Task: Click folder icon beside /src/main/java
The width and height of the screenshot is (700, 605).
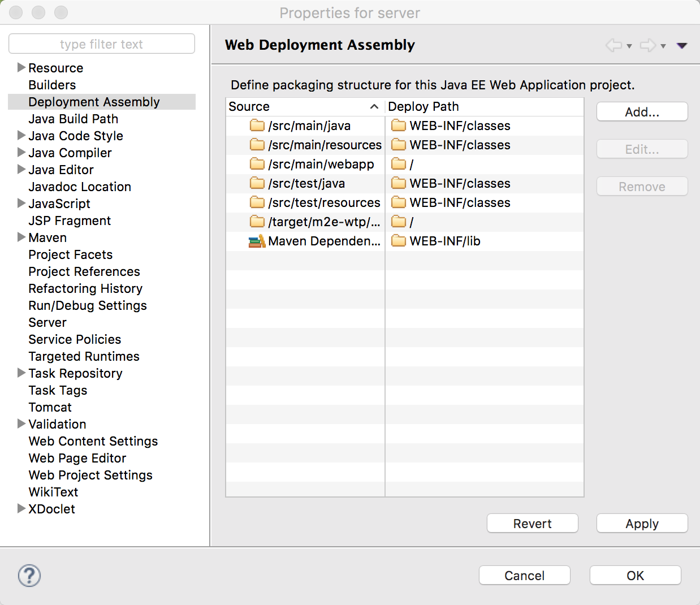Action: click(x=257, y=126)
